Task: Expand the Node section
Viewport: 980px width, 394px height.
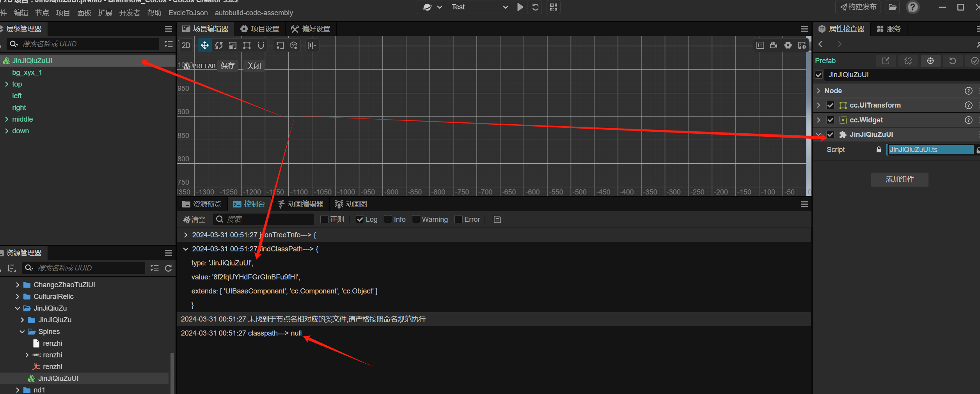Action: click(818, 91)
